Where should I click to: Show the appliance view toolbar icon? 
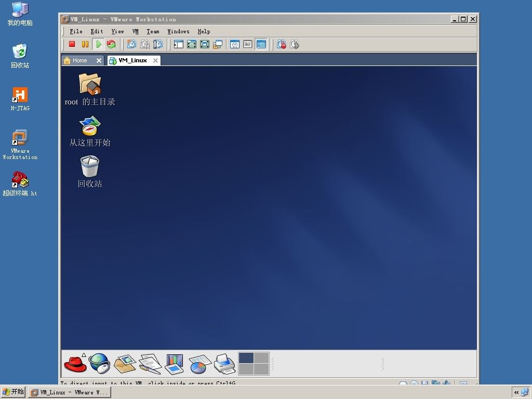248,44
